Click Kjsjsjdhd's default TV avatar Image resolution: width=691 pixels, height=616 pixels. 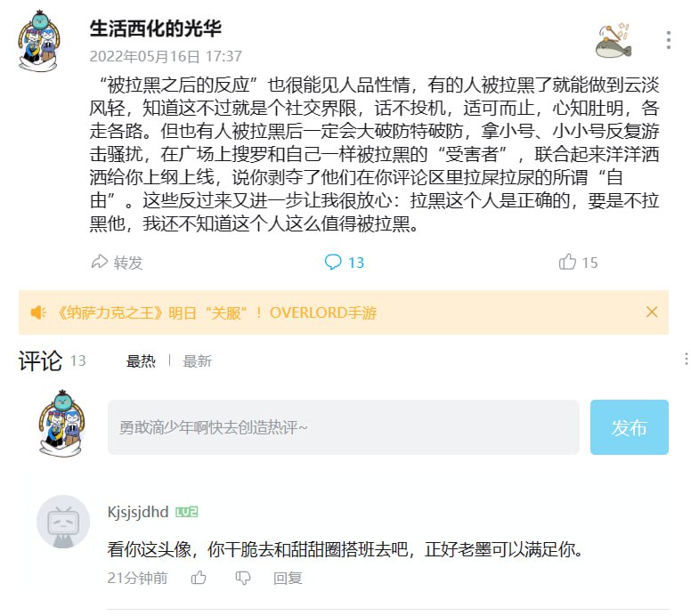coord(63,522)
